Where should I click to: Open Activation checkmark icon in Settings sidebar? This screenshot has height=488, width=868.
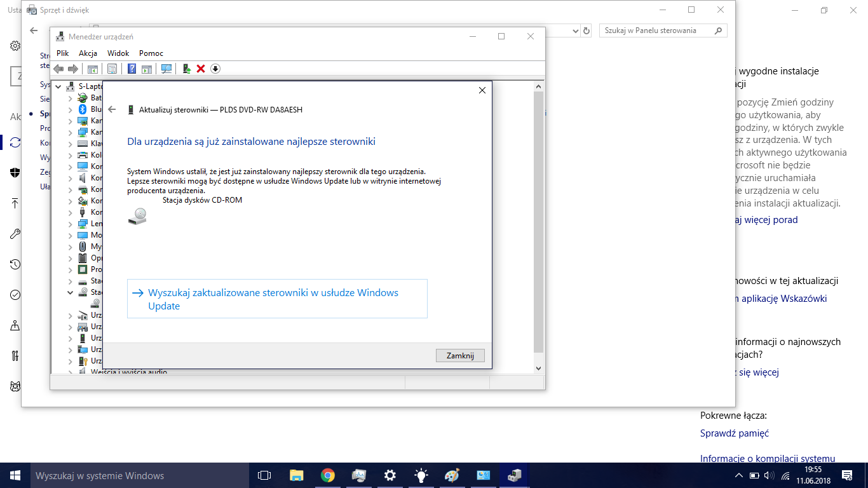click(x=15, y=295)
